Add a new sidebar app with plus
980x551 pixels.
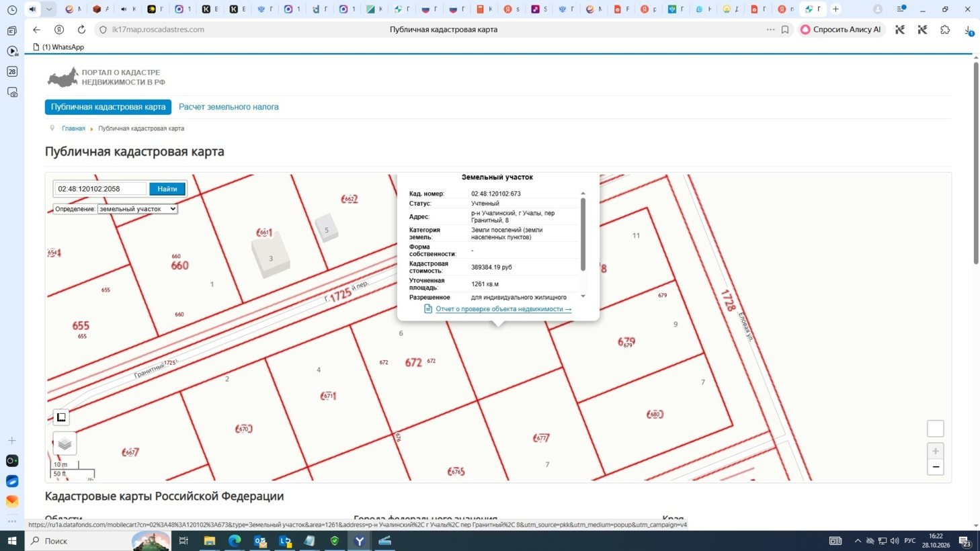pos(12,441)
